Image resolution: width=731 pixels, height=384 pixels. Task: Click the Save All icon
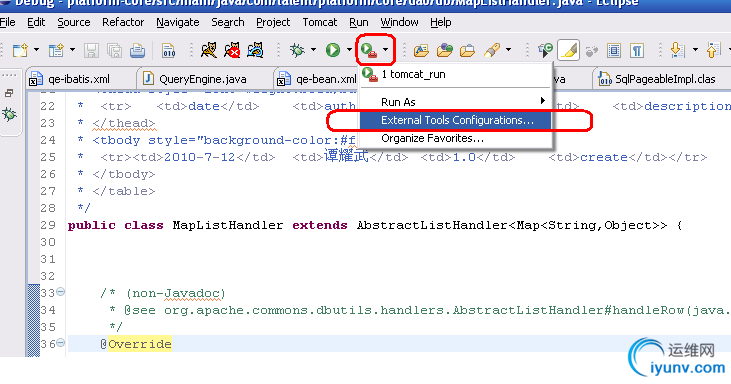[114, 50]
